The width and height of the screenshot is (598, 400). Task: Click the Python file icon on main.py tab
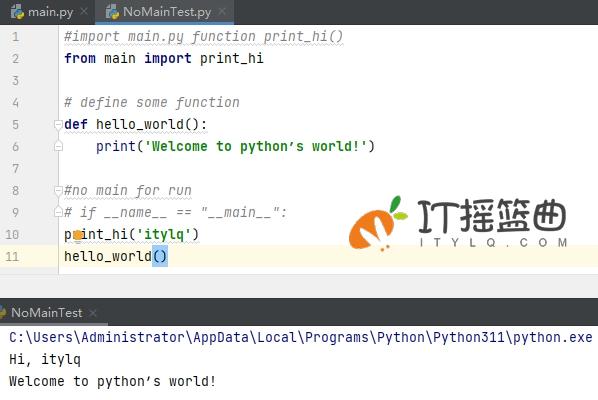[x=17, y=12]
